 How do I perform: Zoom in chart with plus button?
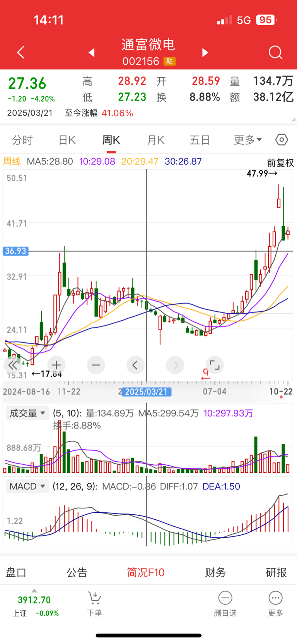tap(56, 365)
